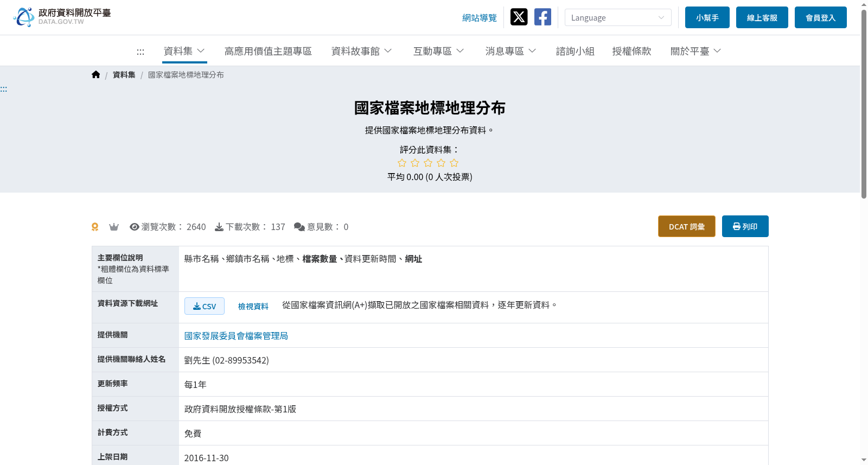Viewport: 868px width, 465px height.
Task: Open the 網站導覽 link
Action: click(480, 18)
